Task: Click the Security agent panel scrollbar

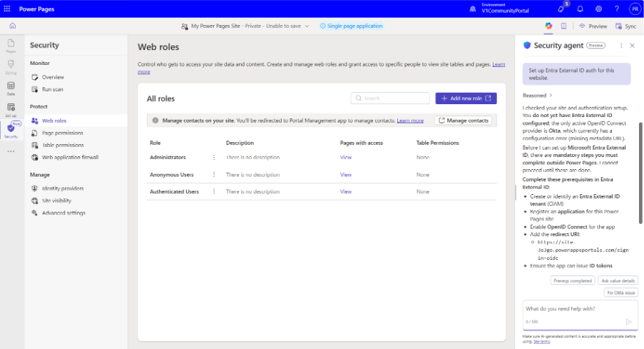Action: tap(640, 173)
